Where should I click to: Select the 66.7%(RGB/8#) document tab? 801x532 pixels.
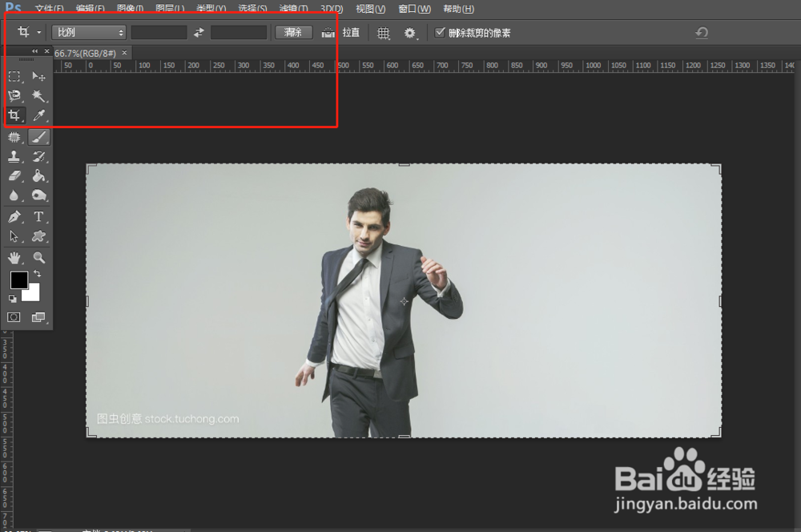pos(85,53)
